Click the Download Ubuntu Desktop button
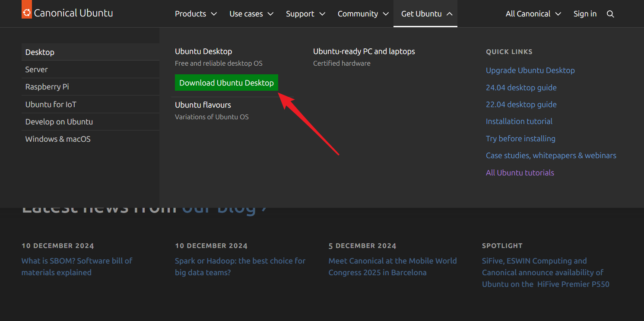644x321 pixels. (226, 83)
